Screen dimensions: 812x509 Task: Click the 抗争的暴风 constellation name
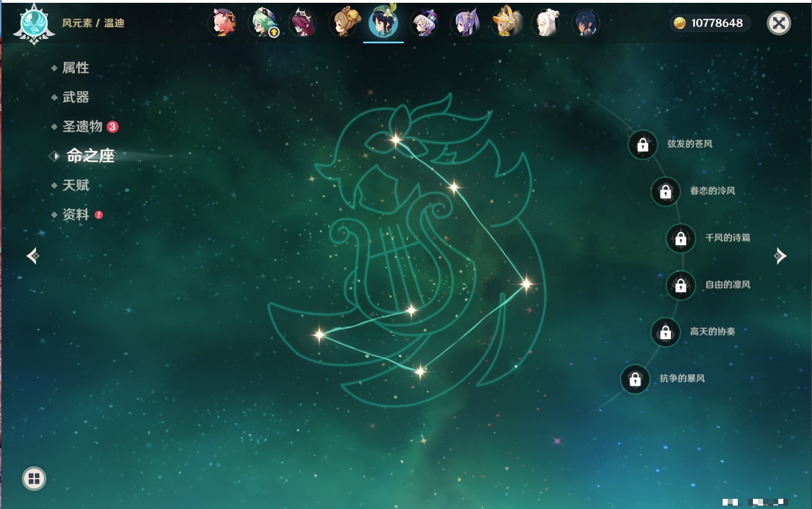682,378
